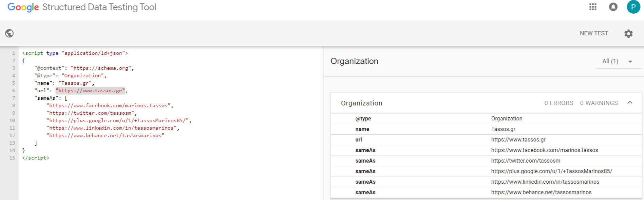This screenshot has width=644, height=200.
Task: Click the twitter.com/tassosm string in code
Action: 90,113
